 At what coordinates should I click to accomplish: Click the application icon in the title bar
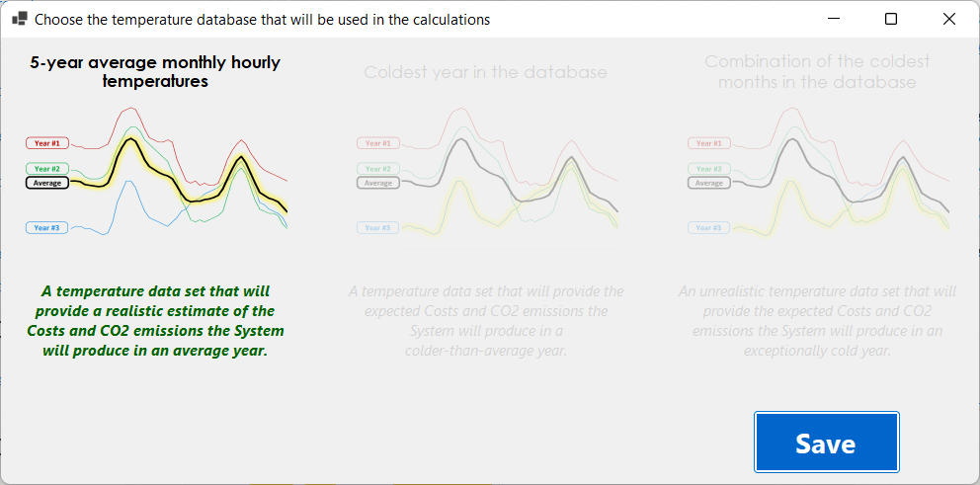pyautogui.click(x=19, y=19)
